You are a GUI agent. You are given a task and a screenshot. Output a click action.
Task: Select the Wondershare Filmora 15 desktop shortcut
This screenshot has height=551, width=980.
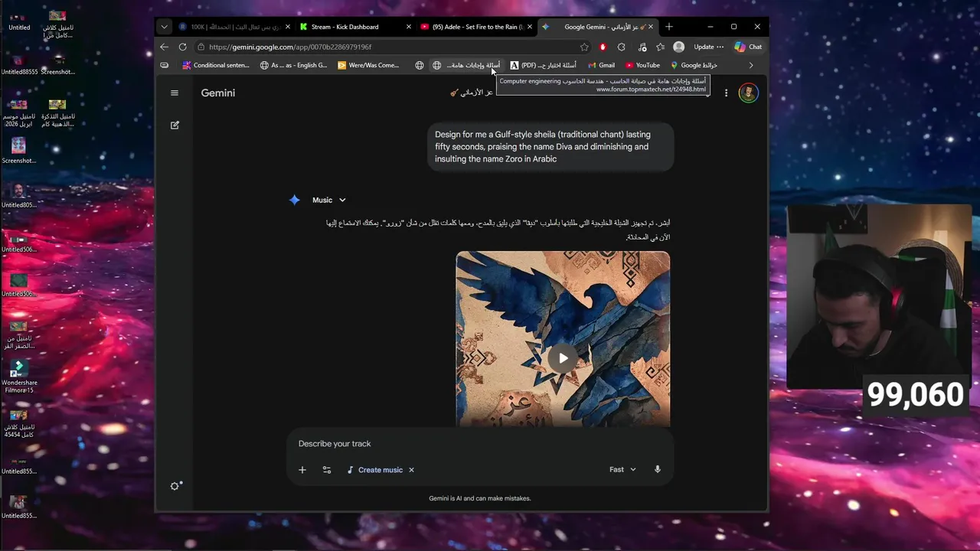19,377
